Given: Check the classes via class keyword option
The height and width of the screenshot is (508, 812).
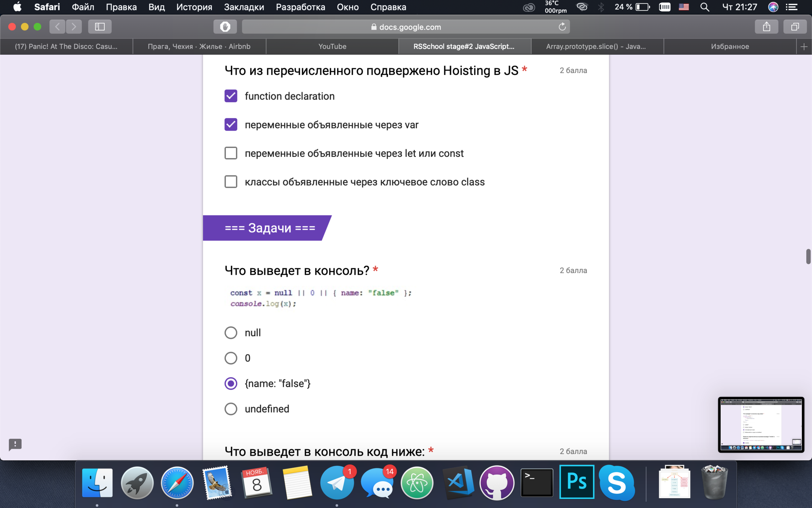Looking at the screenshot, I should click(x=231, y=182).
